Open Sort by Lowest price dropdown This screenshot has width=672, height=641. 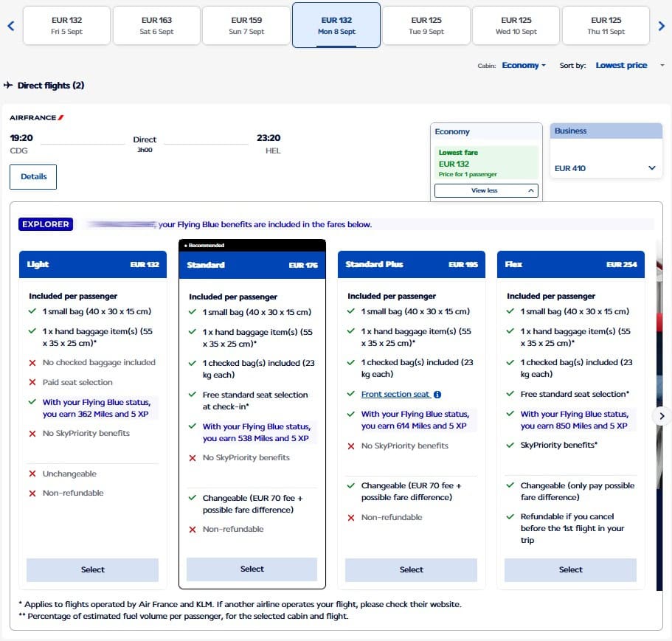tap(626, 66)
